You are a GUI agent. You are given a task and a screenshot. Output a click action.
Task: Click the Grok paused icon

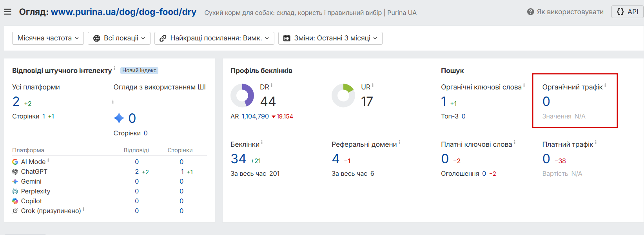click(x=15, y=211)
